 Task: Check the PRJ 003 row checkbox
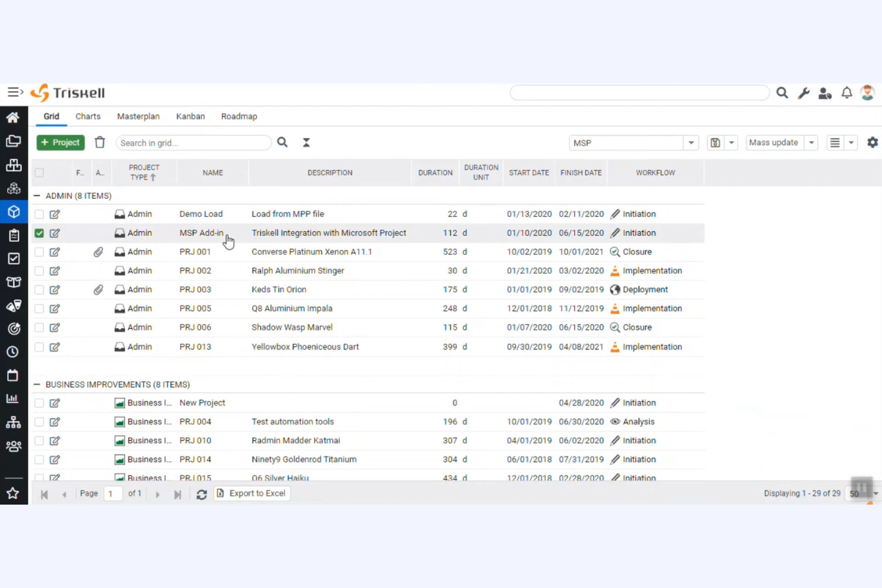pos(39,290)
